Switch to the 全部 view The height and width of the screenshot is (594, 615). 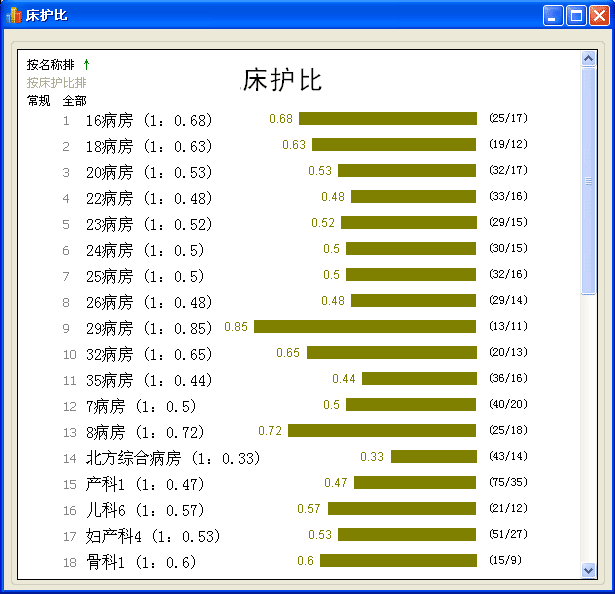coord(75,101)
